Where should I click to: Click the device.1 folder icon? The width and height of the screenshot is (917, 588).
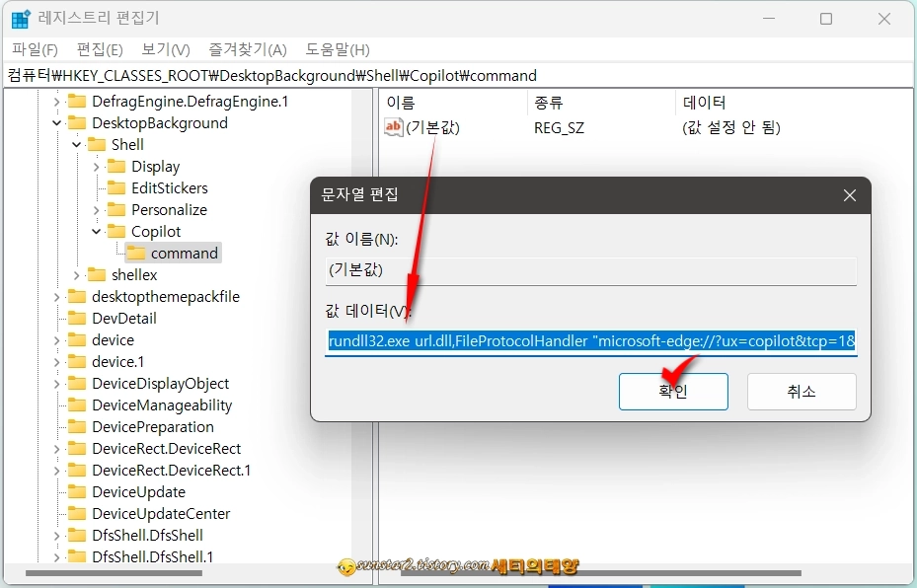[x=77, y=362]
